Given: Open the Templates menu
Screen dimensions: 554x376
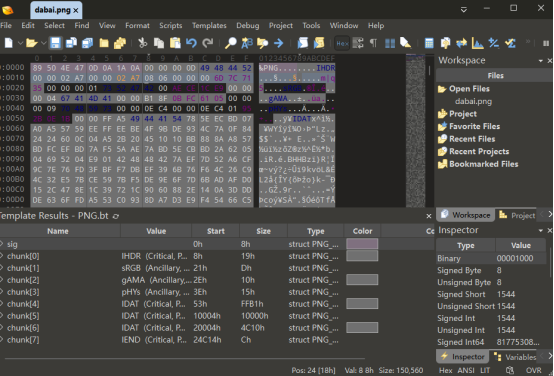Looking at the screenshot, I should [x=209, y=25].
